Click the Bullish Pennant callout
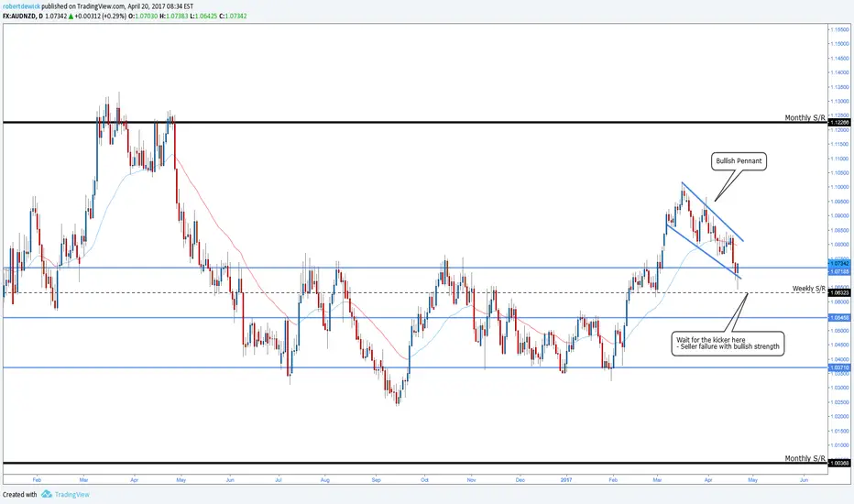This screenshot has height=504, width=854. click(x=739, y=161)
